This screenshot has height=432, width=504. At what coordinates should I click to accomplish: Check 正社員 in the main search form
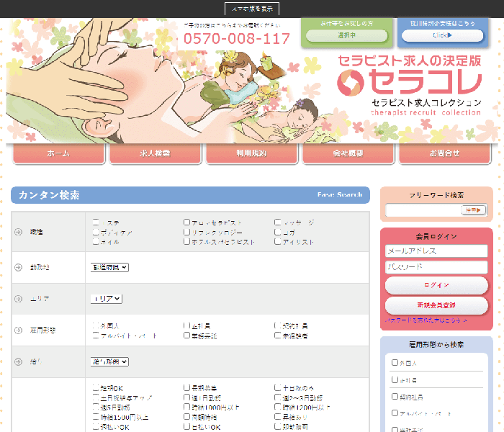click(x=186, y=325)
